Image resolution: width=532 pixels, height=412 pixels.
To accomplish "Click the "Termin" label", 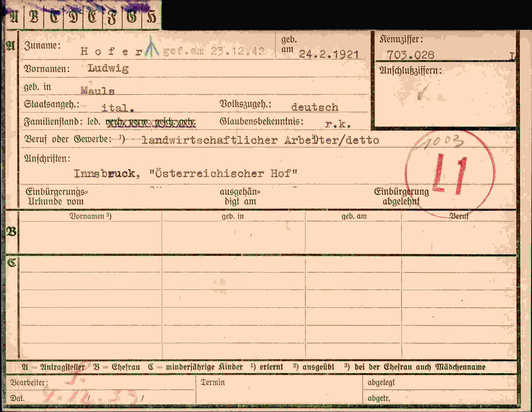I will [x=213, y=382].
